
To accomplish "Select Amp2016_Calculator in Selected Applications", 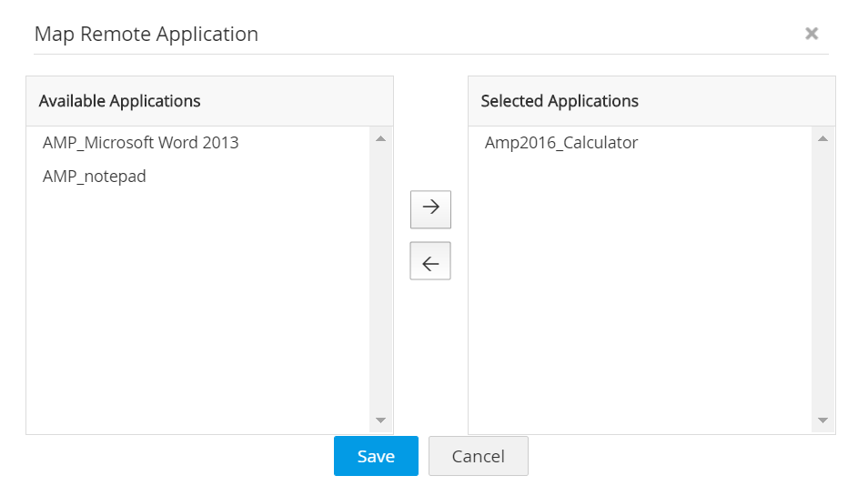I will (561, 143).
